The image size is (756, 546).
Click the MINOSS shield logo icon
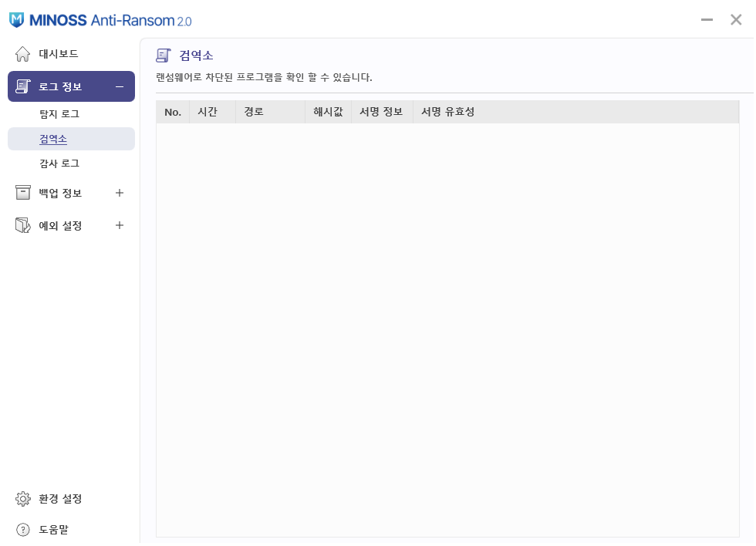pos(16,20)
